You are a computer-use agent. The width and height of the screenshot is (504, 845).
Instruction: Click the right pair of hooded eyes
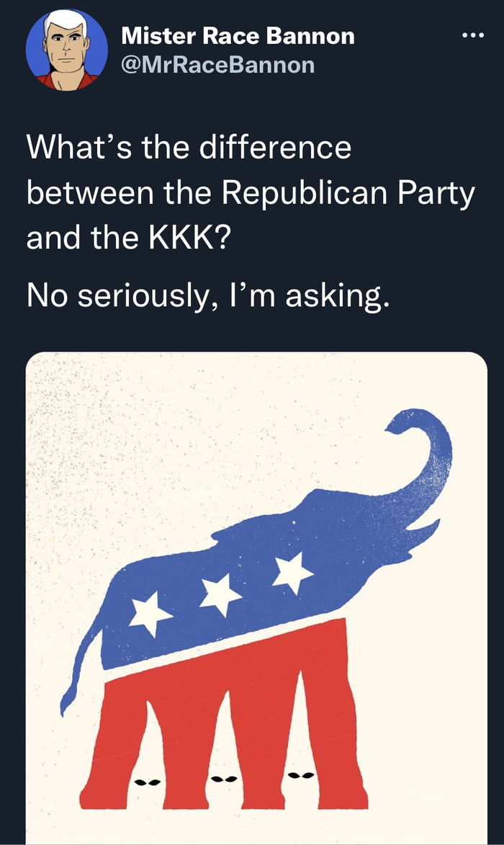pyautogui.click(x=300, y=775)
